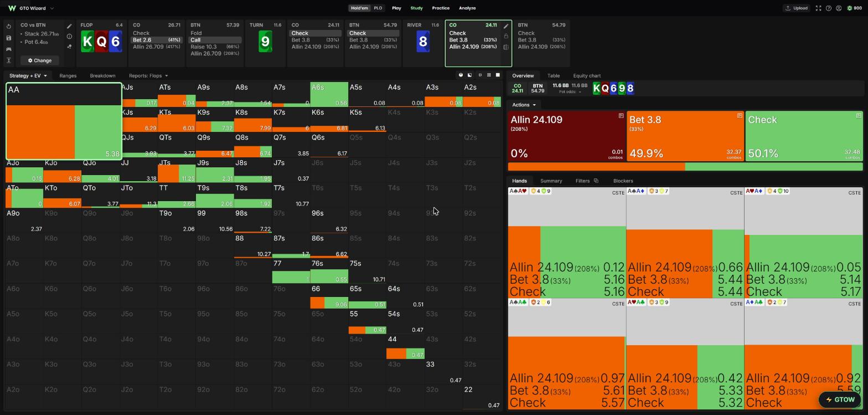Open the Pot odds dropdown arrow

pos(580,92)
